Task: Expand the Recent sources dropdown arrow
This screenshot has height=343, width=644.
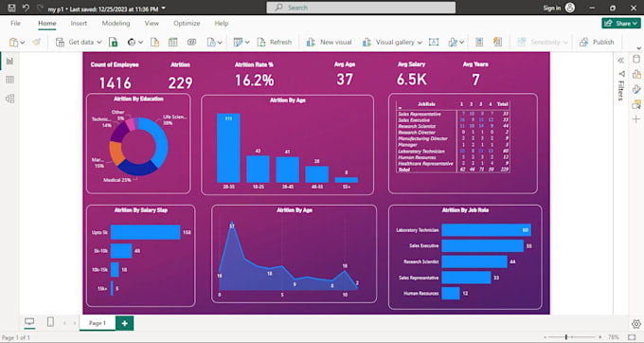Action: [x=220, y=43]
